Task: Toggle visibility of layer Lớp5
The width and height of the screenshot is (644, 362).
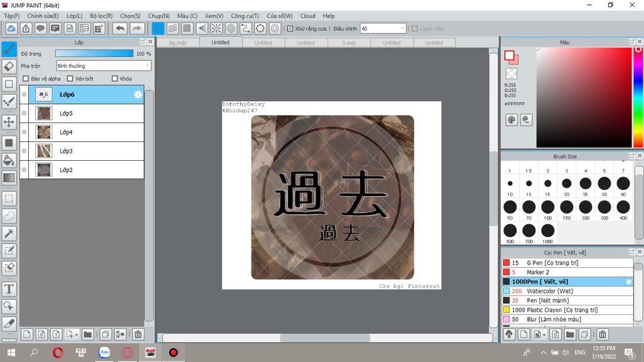Action: (x=25, y=113)
